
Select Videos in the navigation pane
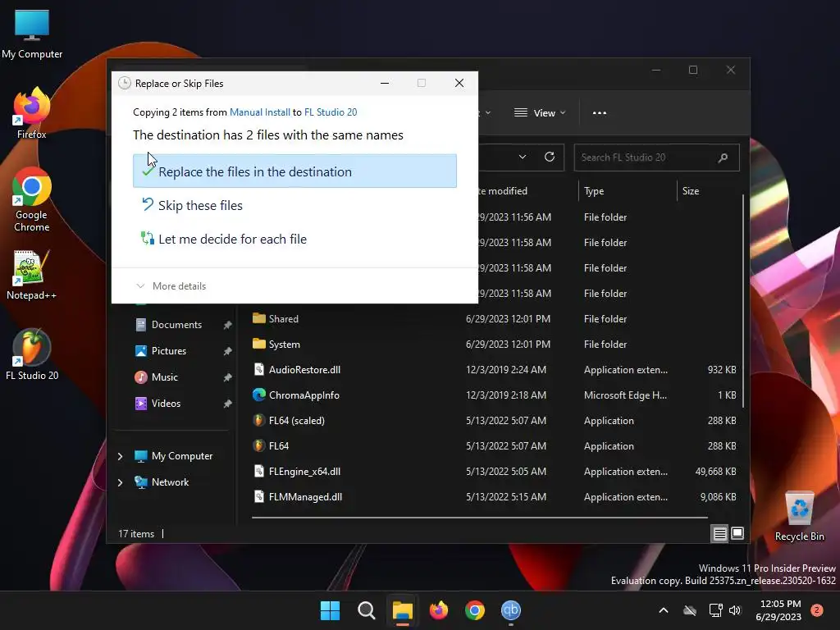click(x=166, y=404)
